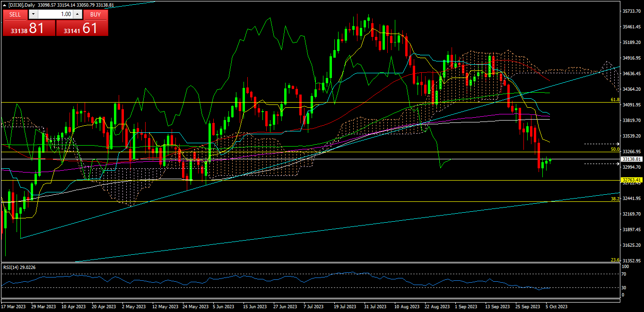The height and width of the screenshot is (312, 644).
Task: Click the BUY button
Action: click(96, 14)
